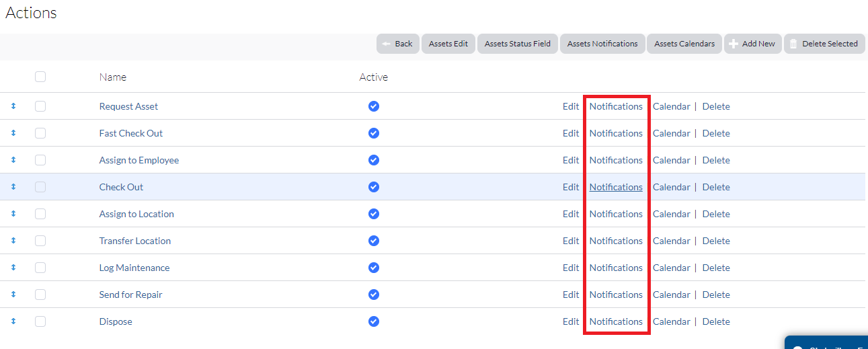Screen dimensions: 868x349
Task: Click the Check Out name
Action: [121, 187]
